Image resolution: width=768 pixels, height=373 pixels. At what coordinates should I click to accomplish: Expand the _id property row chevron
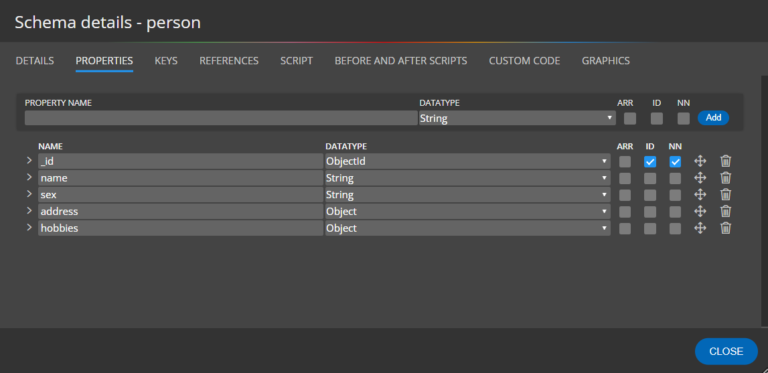[29, 161]
